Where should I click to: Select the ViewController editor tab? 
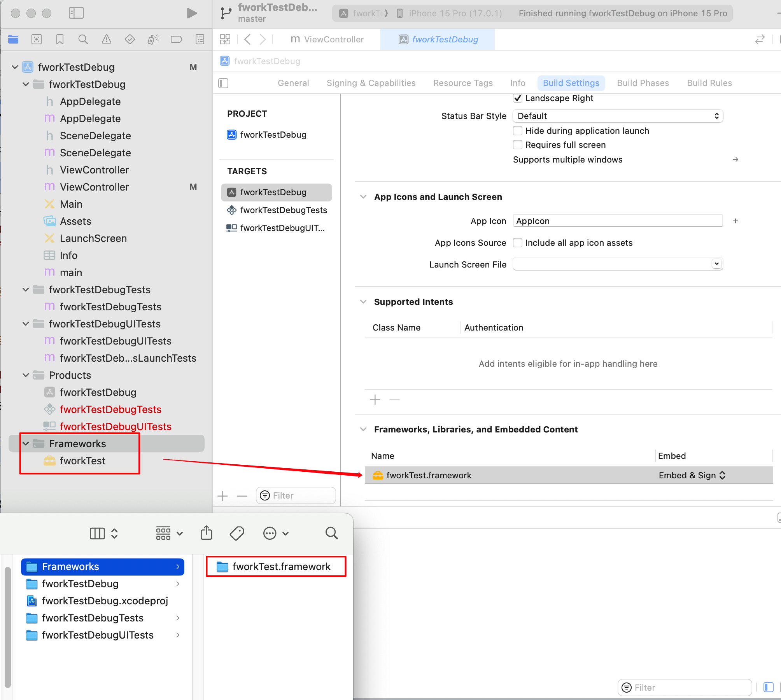(x=327, y=39)
